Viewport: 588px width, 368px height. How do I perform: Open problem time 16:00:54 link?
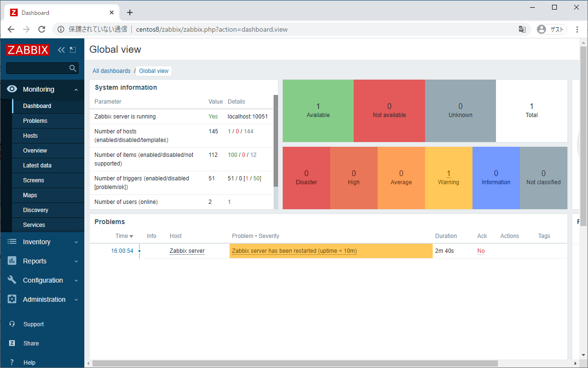[122, 251]
